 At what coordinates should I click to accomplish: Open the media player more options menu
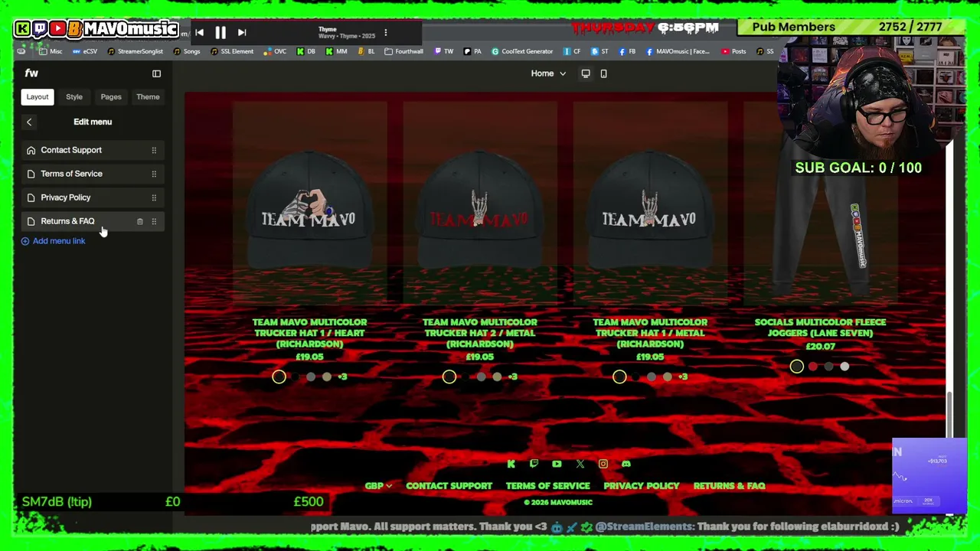[x=386, y=32]
